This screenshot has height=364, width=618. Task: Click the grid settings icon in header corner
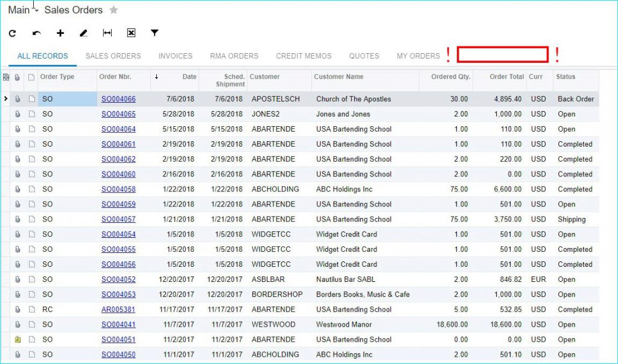6,77
